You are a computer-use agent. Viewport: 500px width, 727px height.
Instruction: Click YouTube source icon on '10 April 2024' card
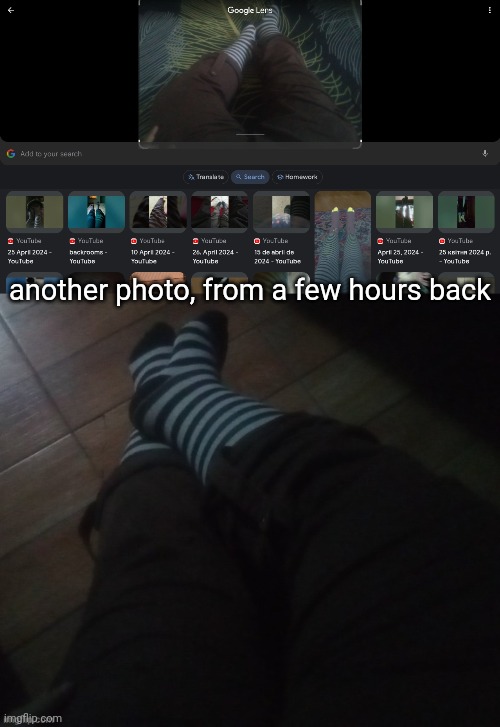pyautogui.click(x=134, y=241)
